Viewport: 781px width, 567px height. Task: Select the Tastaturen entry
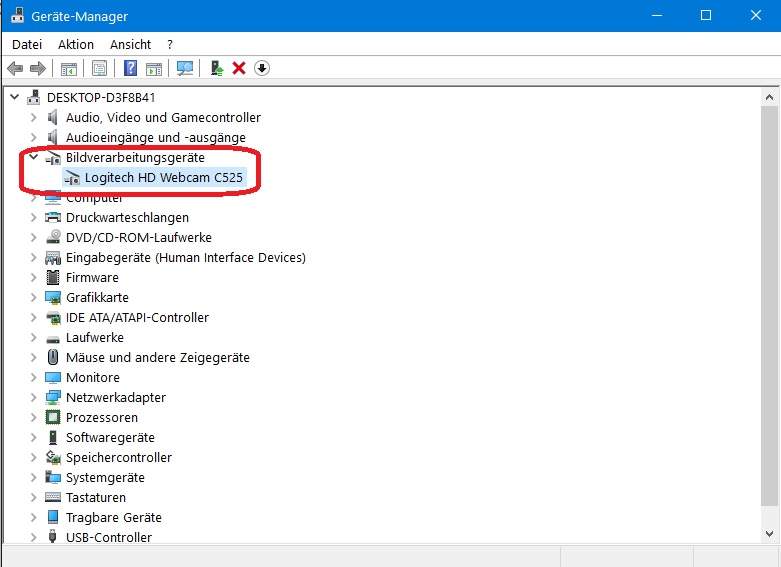pos(96,497)
